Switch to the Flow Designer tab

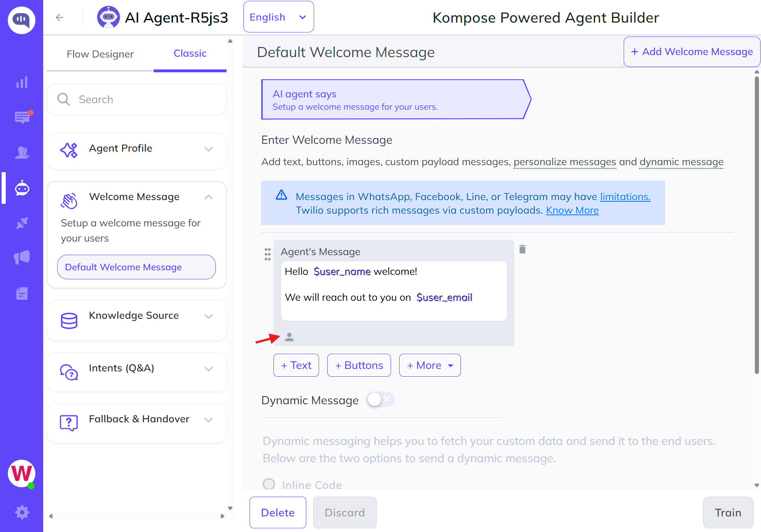pos(100,54)
